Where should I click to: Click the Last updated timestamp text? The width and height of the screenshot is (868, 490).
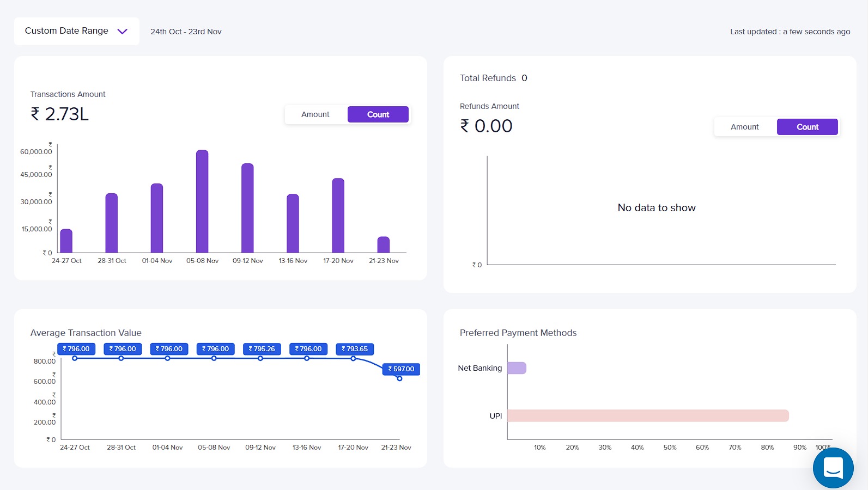pyautogui.click(x=790, y=32)
